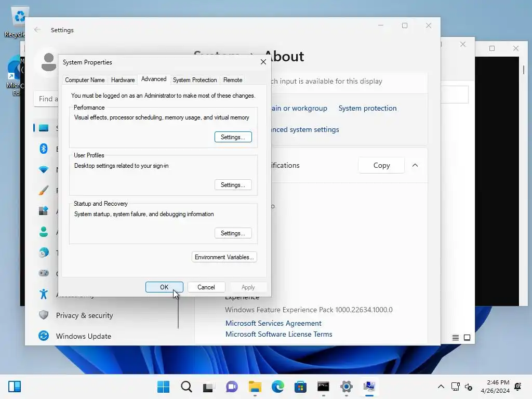Open Performance Settings button
532x399 pixels.
[233, 137]
